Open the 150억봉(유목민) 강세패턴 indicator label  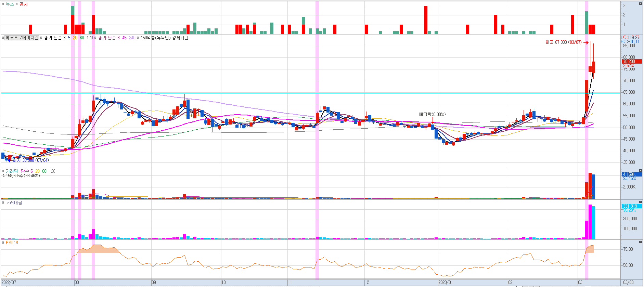(164, 38)
